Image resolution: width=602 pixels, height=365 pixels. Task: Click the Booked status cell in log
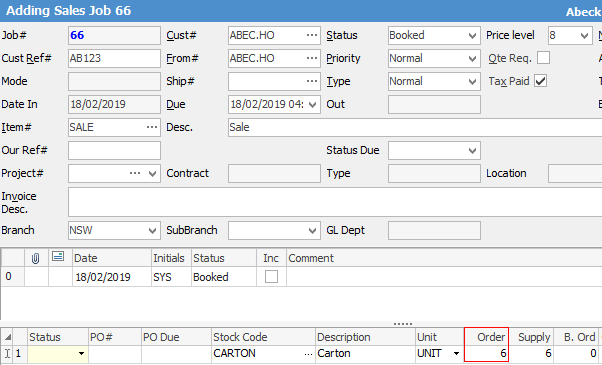coord(224,277)
